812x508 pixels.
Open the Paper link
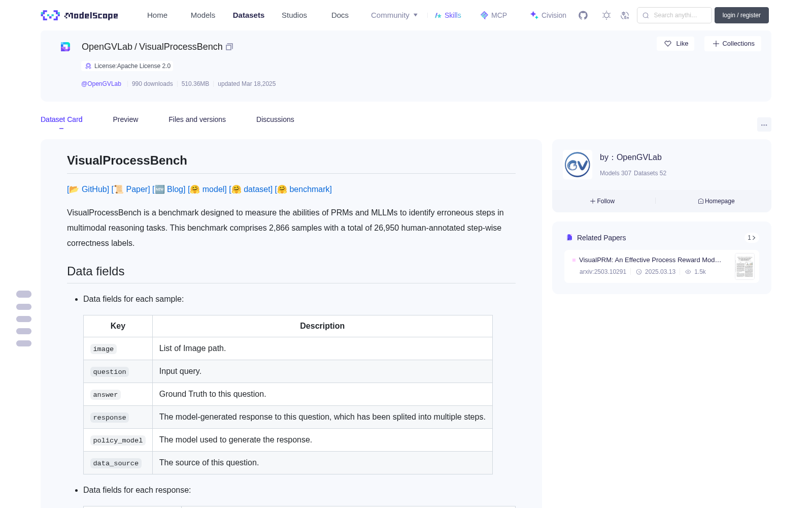(138, 189)
